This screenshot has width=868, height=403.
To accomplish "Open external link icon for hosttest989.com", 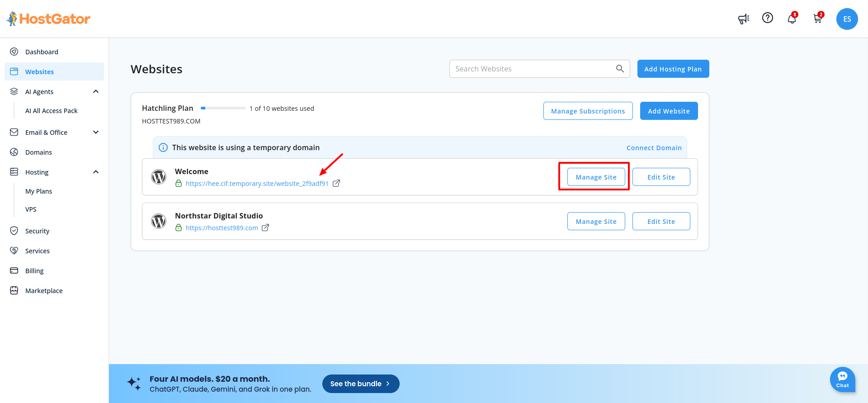I will pyautogui.click(x=265, y=228).
